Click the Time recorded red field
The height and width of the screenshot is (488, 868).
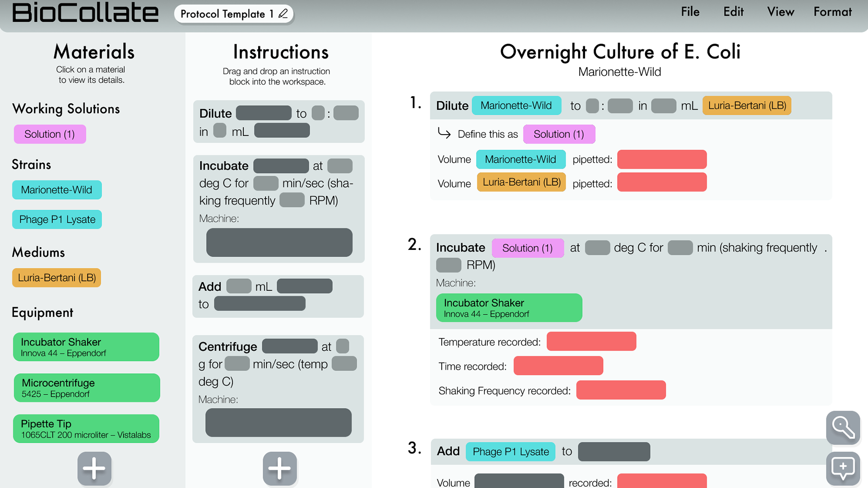pos(558,366)
